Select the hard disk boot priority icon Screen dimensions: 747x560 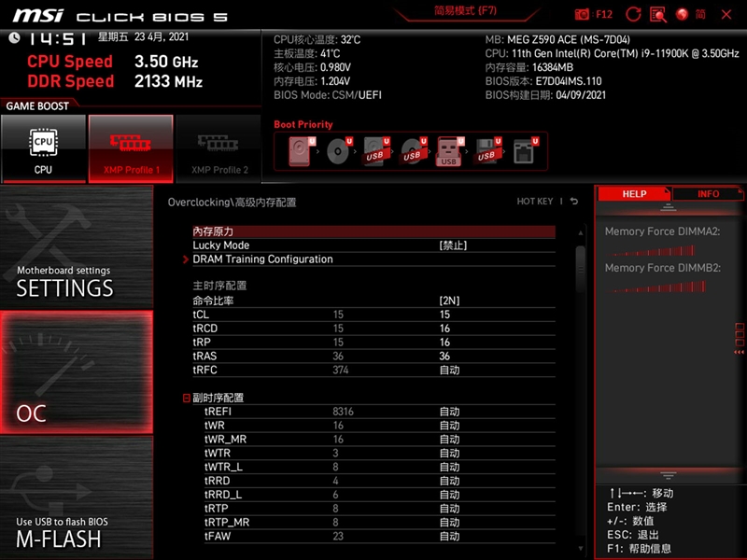coord(299,149)
